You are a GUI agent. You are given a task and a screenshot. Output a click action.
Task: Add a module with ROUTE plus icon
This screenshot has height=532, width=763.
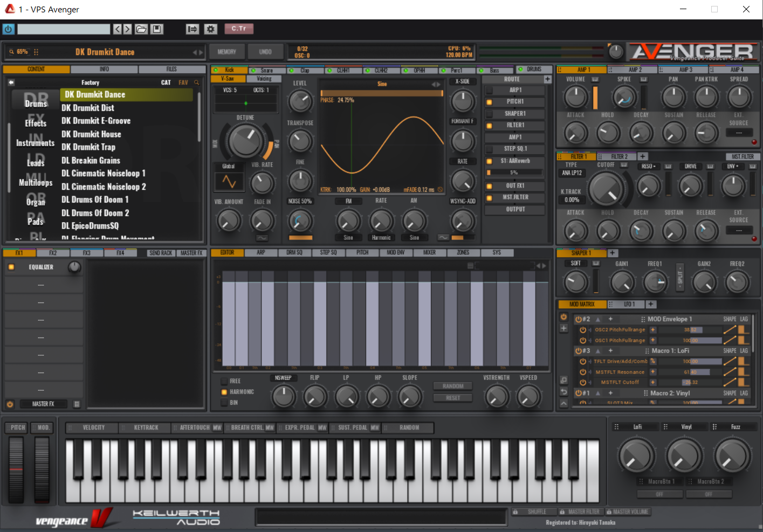[x=548, y=79]
